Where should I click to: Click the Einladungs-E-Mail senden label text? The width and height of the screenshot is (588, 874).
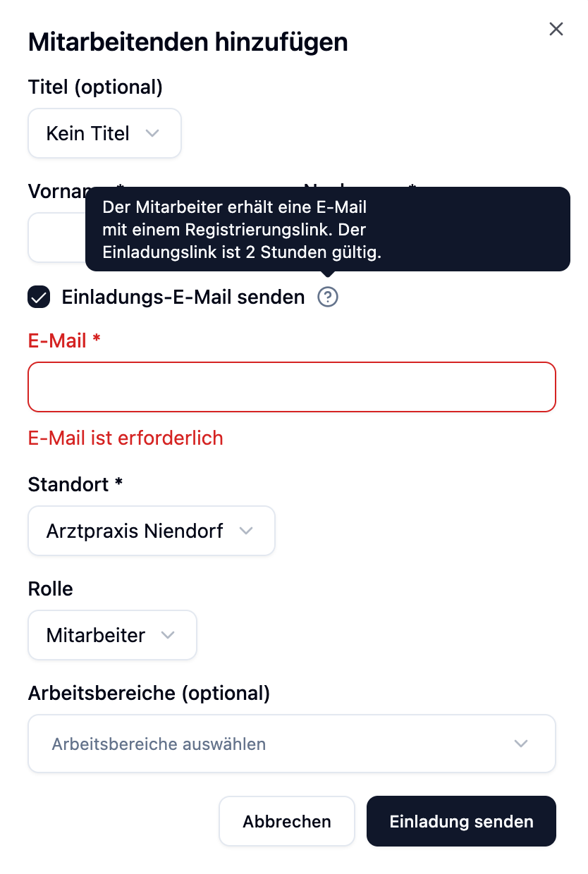pyautogui.click(x=183, y=297)
